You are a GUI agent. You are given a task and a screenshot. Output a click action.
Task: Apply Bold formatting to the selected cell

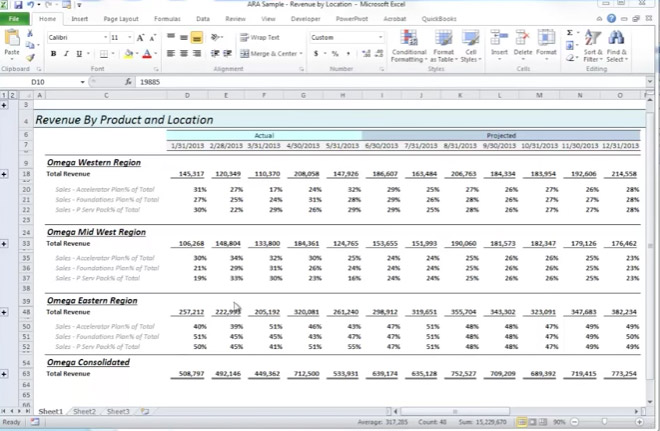[x=52, y=54]
